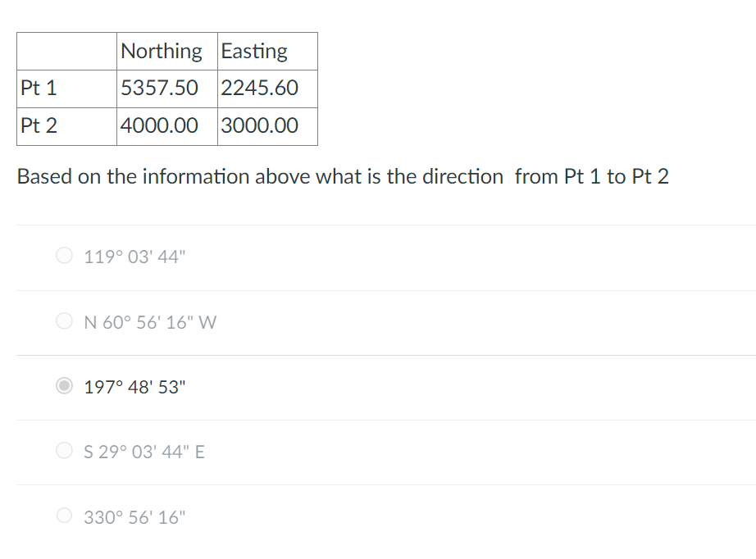756x559 pixels.
Task: Click the answer label N 60° 56' 16" W
Action: pos(150,322)
